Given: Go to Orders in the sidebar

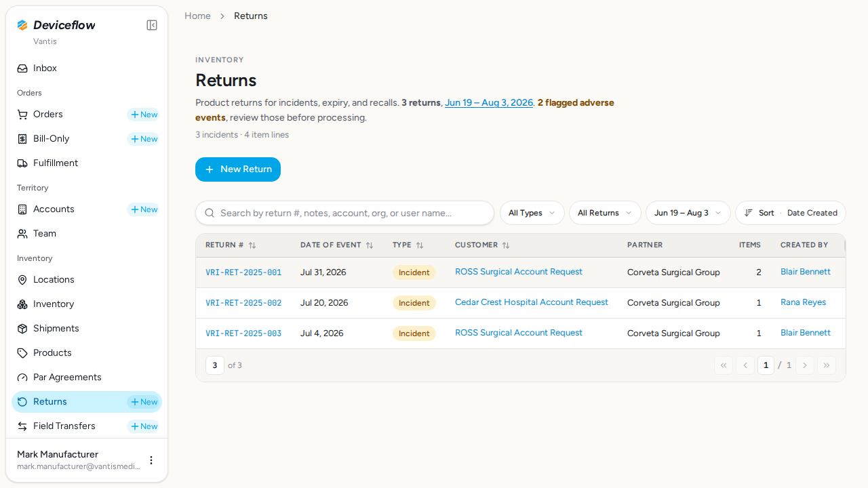Looking at the screenshot, I should point(47,115).
